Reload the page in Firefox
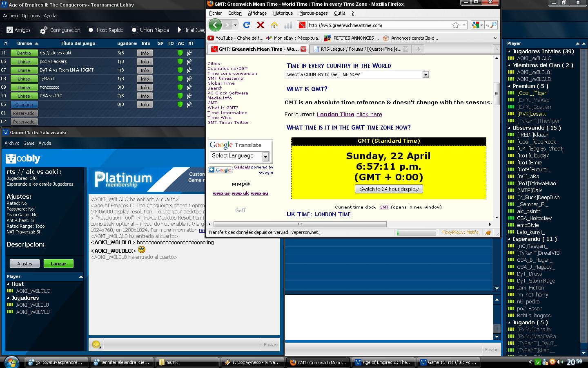588x368 pixels. tap(247, 25)
